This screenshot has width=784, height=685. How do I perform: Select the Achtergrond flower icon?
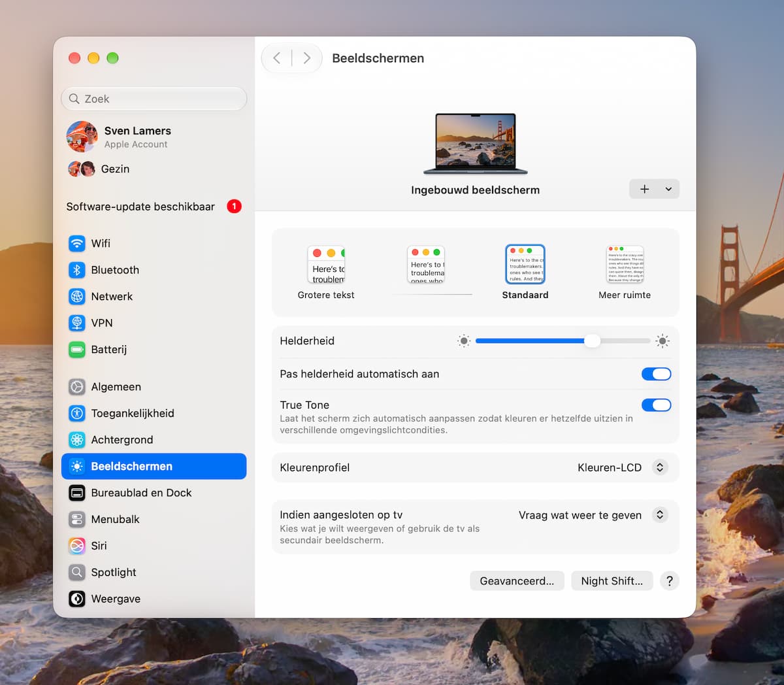(77, 440)
